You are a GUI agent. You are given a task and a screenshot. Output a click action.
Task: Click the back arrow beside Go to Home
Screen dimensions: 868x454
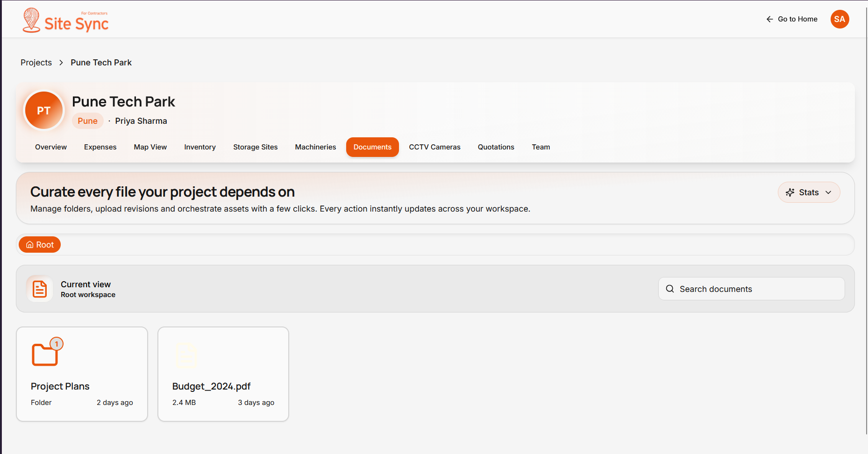pyautogui.click(x=769, y=19)
